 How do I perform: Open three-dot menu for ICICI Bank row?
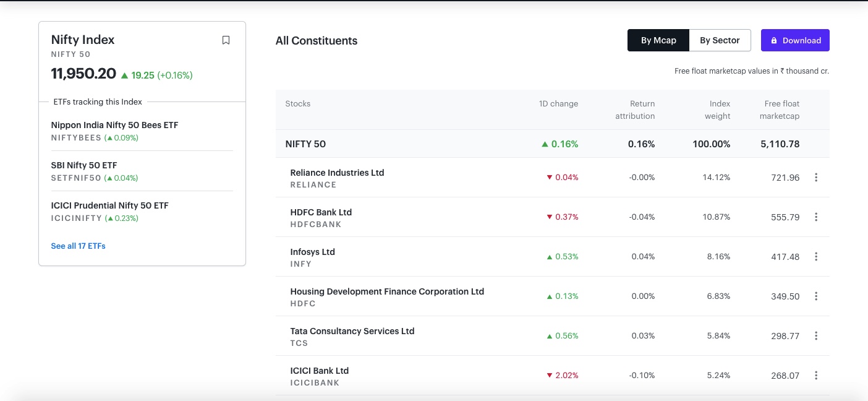(816, 376)
